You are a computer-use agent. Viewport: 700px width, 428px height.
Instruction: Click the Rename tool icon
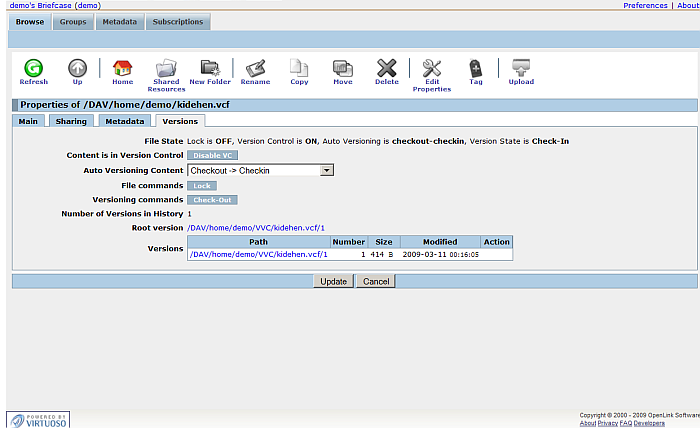[x=255, y=69]
